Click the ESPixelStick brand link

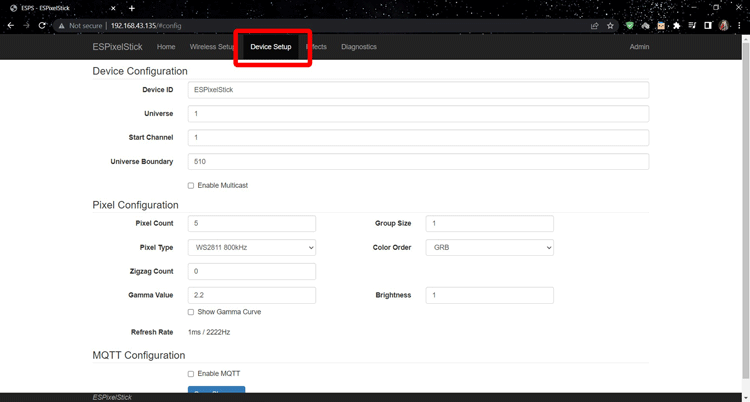(x=117, y=47)
